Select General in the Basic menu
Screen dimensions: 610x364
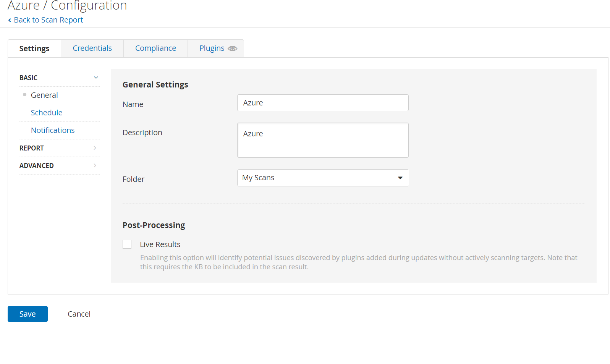(44, 95)
